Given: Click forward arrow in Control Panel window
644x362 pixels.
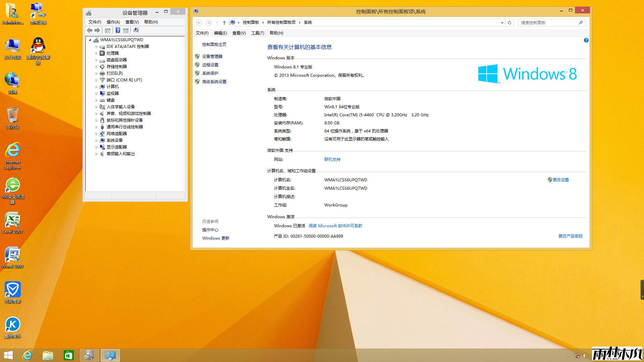Looking at the screenshot, I should coord(209,22).
